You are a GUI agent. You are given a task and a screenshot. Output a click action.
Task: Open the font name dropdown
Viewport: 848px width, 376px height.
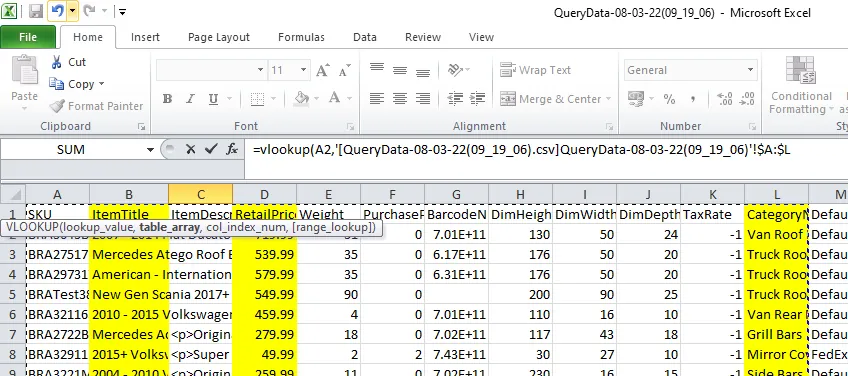tap(260, 70)
